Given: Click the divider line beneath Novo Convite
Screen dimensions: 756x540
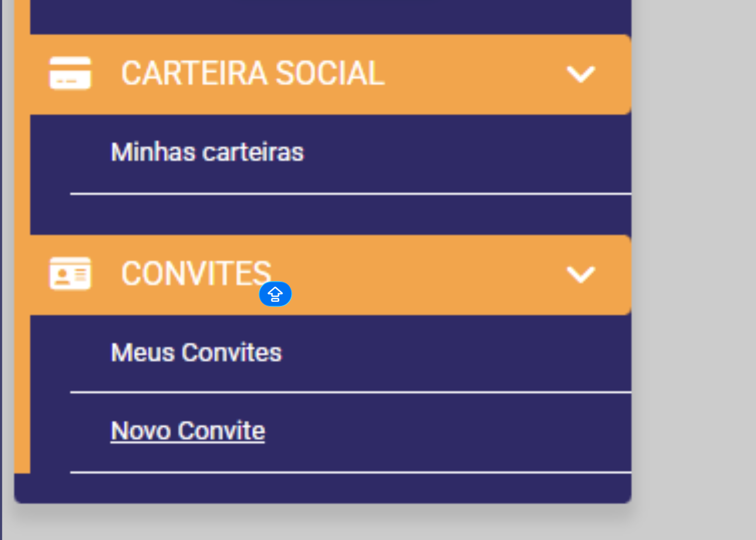Looking at the screenshot, I should coord(350,472).
